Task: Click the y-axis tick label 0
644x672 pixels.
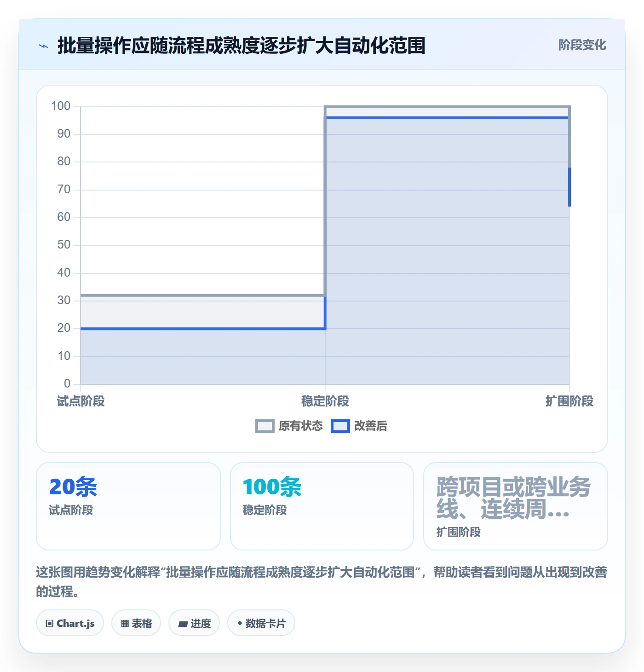Action: (x=67, y=384)
